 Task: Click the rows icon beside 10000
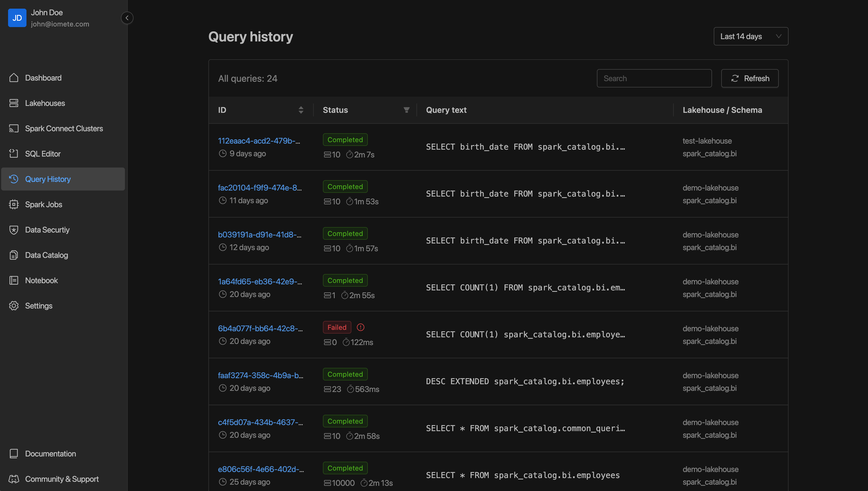327,483
